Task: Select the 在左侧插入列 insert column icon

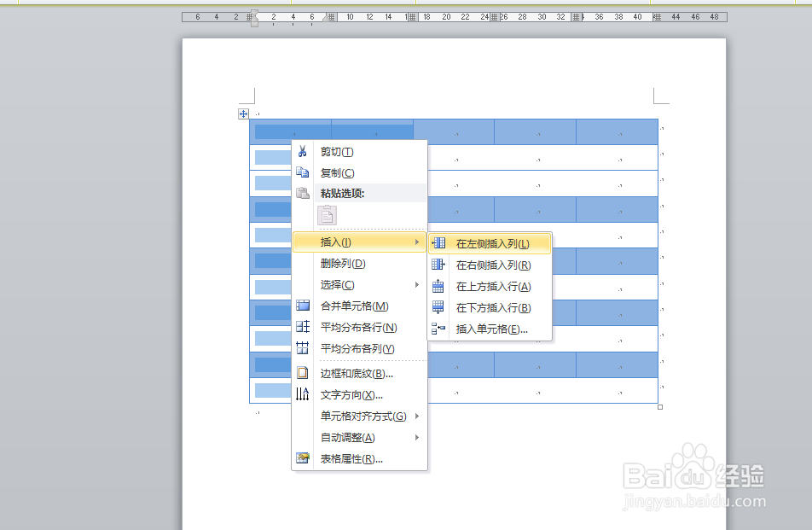Action: click(x=438, y=242)
